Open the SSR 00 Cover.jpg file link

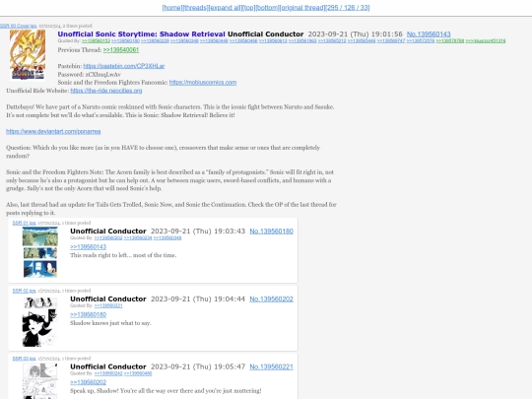pos(18,26)
